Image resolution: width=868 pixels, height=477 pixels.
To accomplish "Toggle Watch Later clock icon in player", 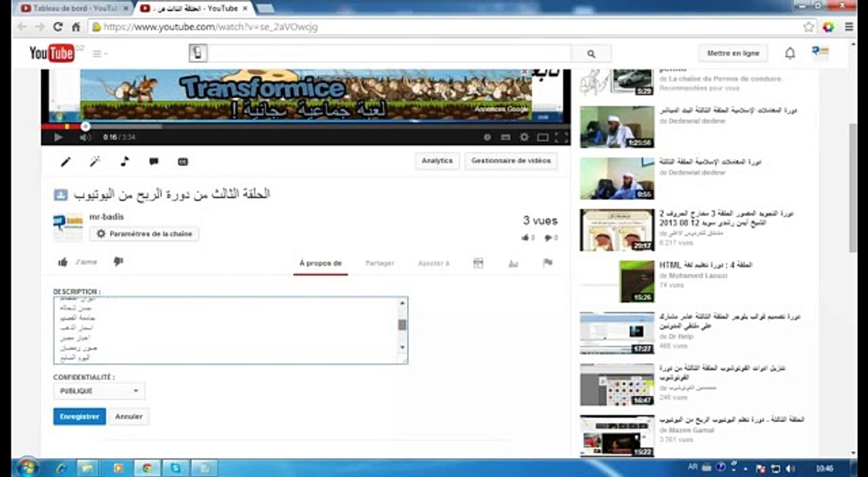I will tap(487, 137).
